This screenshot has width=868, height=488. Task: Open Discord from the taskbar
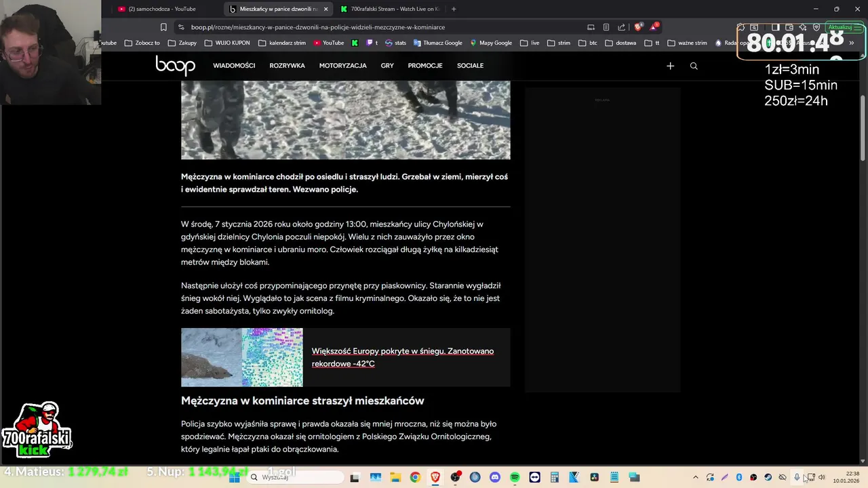pos(495,477)
